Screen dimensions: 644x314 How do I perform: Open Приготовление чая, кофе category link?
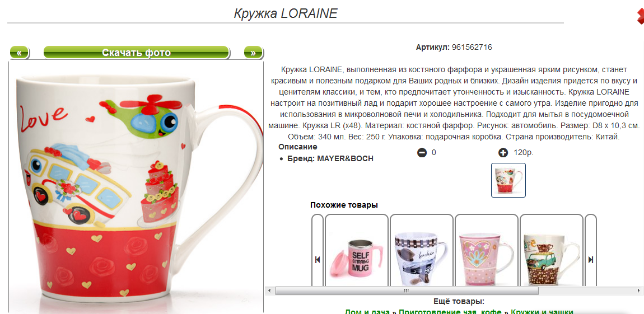click(451, 312)
